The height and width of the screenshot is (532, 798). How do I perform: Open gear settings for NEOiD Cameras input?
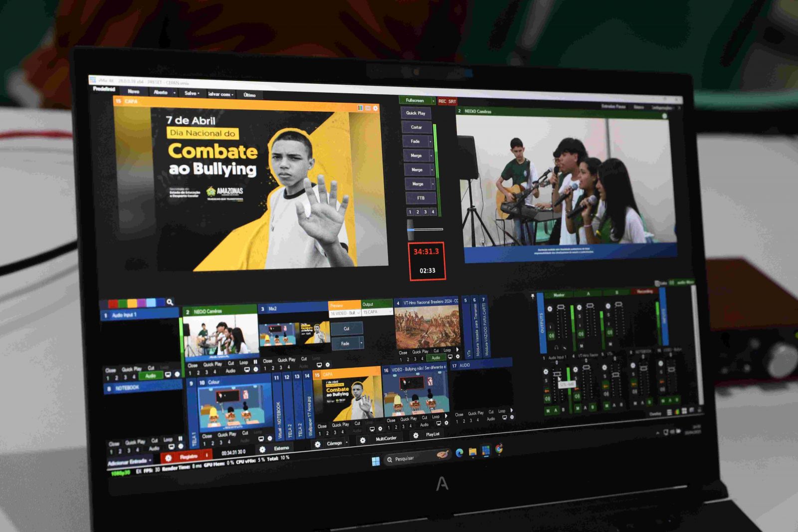(256, 369)
